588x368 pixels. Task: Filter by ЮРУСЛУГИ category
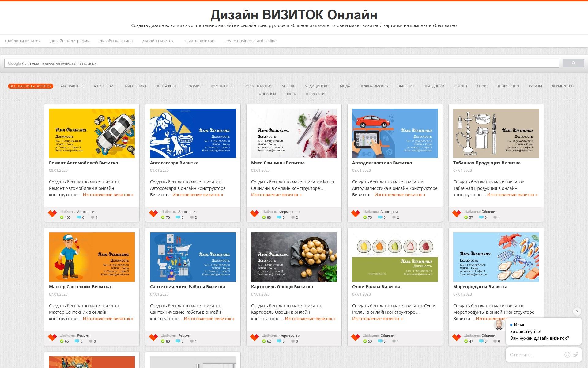(315, 94)
